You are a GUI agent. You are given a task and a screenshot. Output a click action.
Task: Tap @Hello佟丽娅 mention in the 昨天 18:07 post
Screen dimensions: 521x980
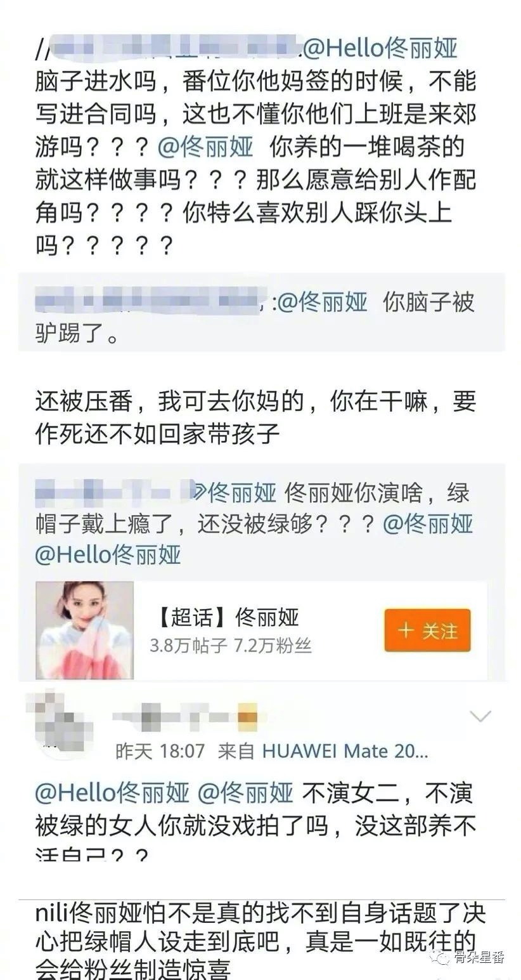pyautogui.click(x=112, y=793)
